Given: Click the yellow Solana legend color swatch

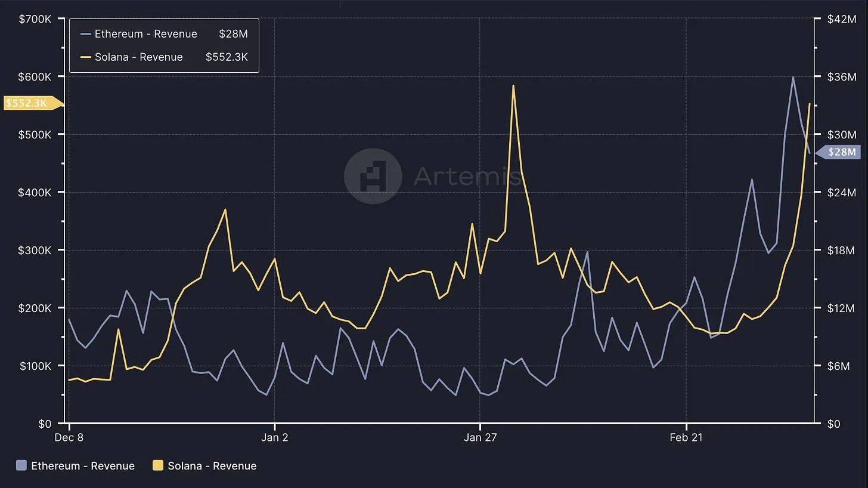Looking at the screenshot, I should coord(159,466).
